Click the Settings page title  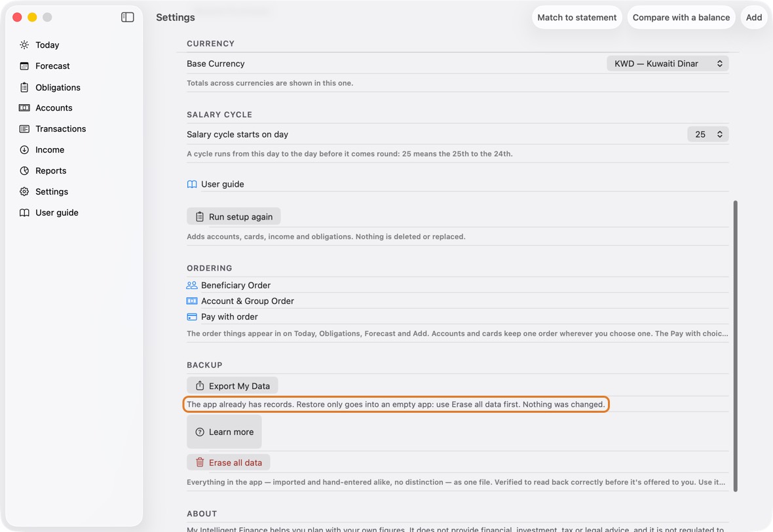(176, 17)
